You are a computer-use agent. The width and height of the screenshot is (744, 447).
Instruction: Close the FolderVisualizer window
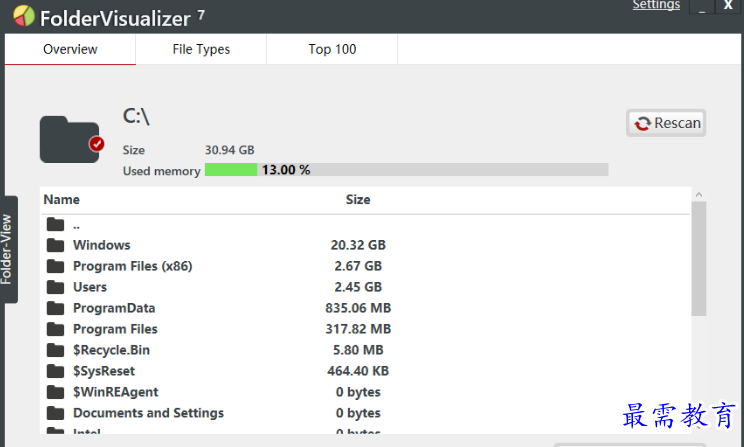[728, 6]
